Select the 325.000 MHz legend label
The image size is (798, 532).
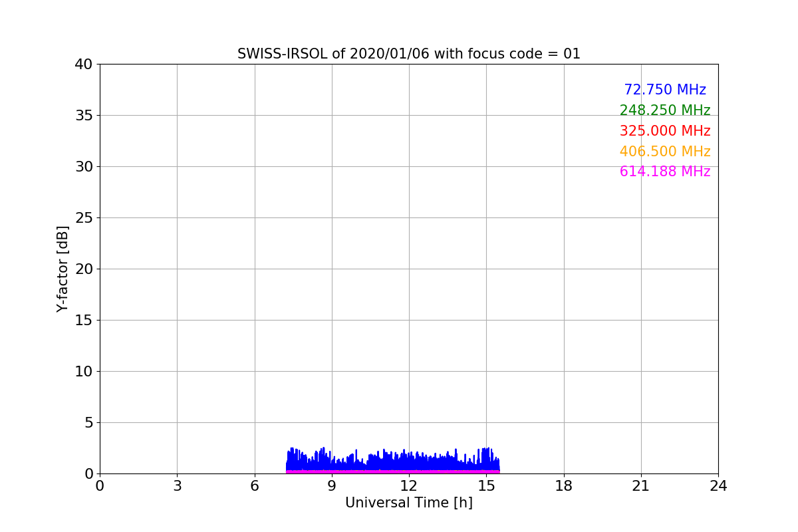coord(665,131)
